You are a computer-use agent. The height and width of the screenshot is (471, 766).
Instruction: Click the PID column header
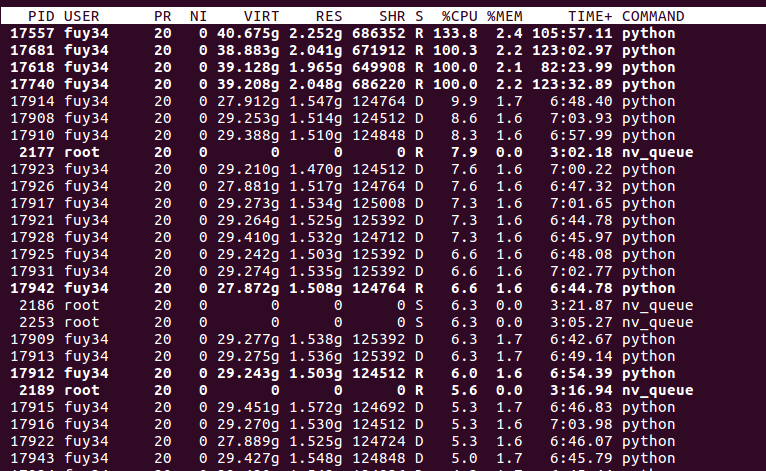(41, 16)
